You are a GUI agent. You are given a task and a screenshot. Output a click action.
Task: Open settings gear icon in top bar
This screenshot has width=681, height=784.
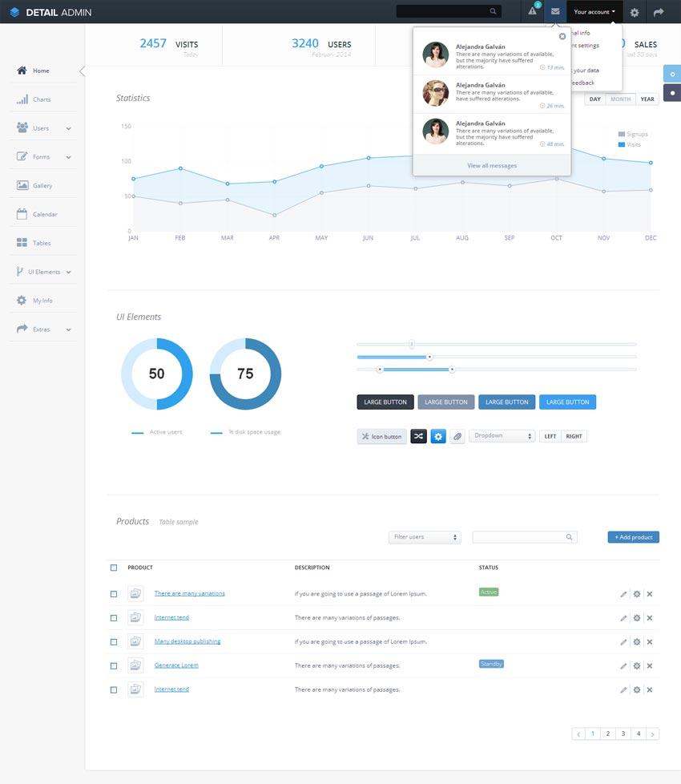tap(635, 12)
